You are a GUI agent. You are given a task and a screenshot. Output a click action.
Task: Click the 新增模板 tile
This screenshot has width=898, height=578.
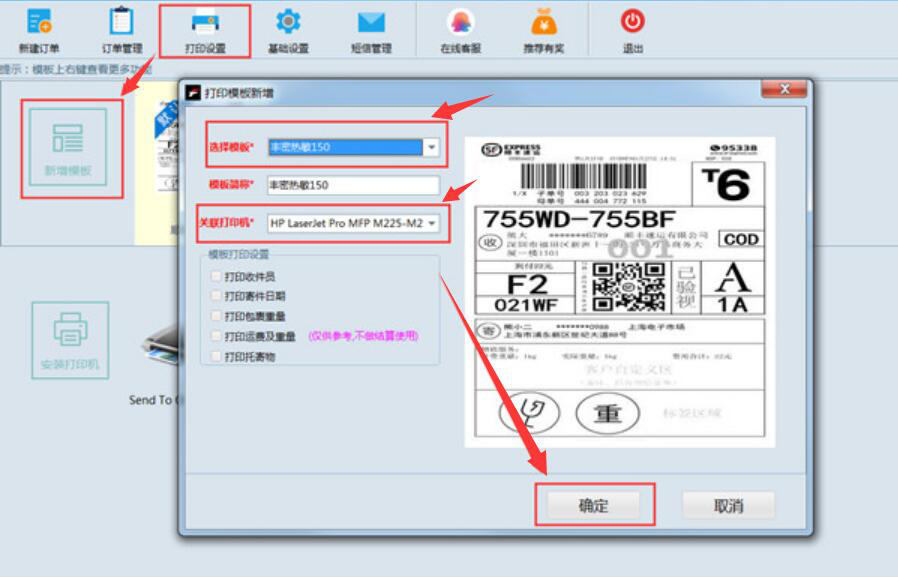click(x=68, y=147)
